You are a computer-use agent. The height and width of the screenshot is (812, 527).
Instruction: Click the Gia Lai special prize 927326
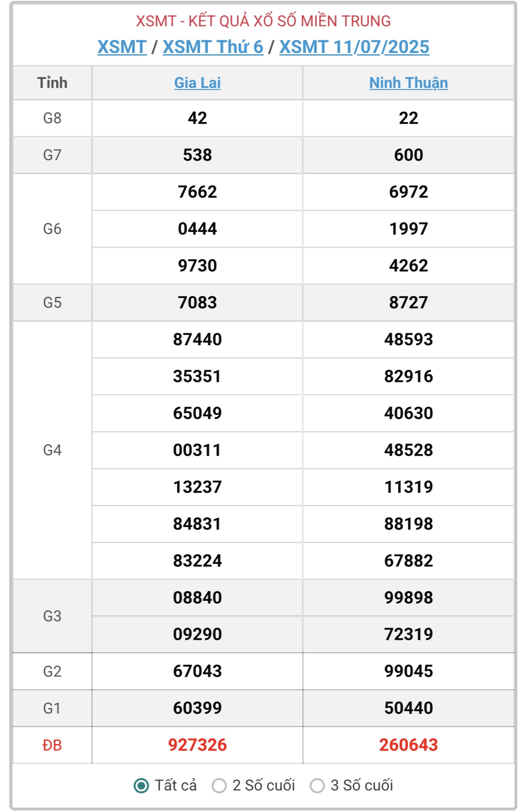point(197,745)
